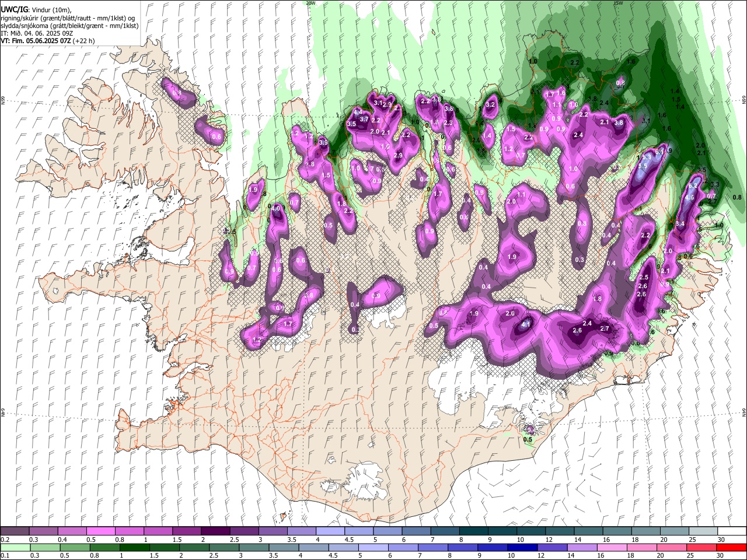Pick upper legend pale grey swatch between 25 and 30

pos(703,531)
